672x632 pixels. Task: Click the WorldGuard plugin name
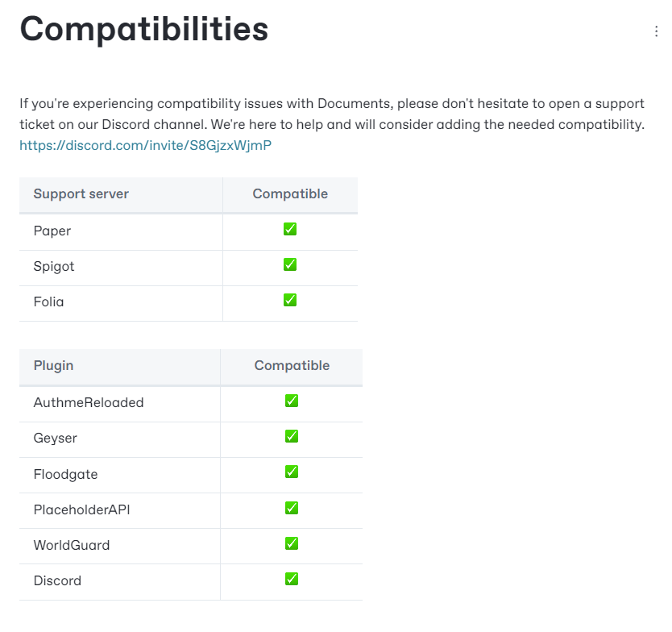[72, 546]
